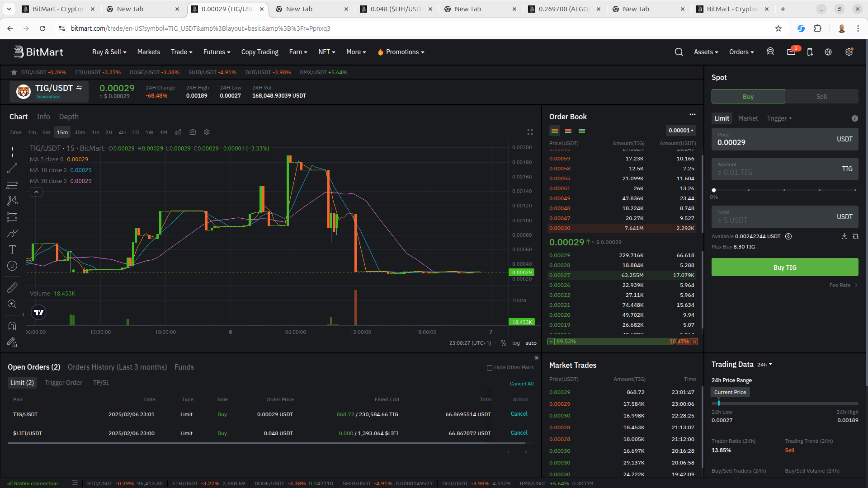The image size is (868, 488).
Task: Switch to the Info chart tab
Action: tap(43, 117)
